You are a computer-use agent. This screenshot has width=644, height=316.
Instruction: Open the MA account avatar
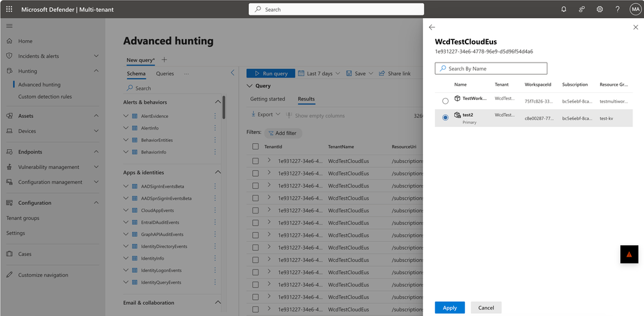tap(635, 9)
